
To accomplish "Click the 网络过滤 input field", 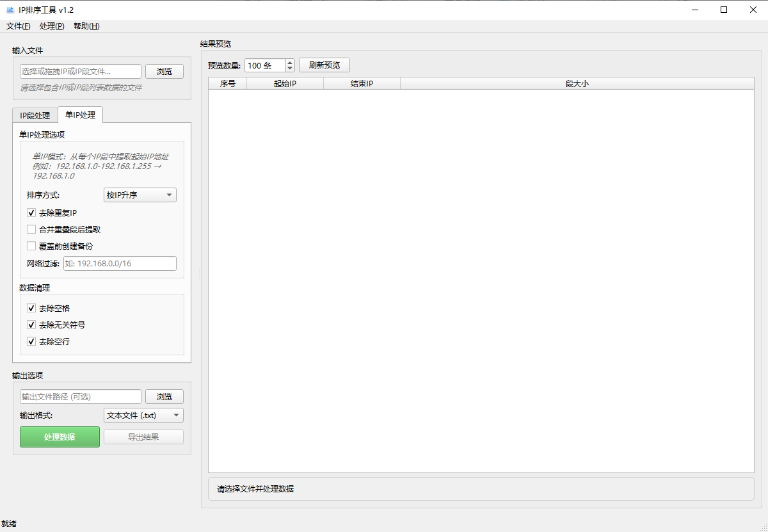I will click(x=120, y=264).
